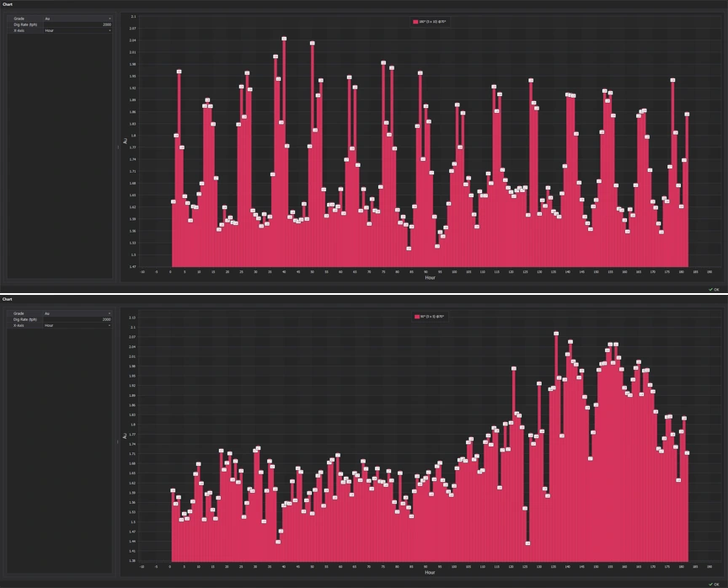Click the OK button of the lower chart
728x588 pixels.
point(714,585)
